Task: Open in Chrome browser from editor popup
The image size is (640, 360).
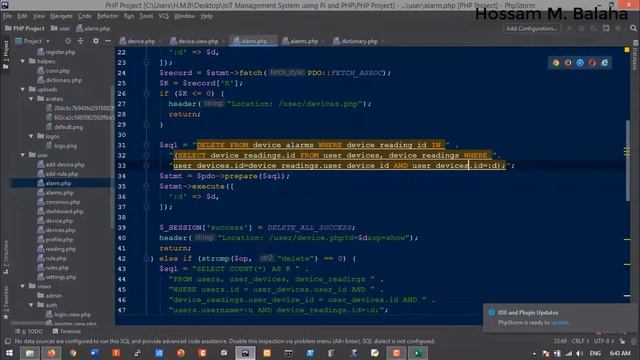Action: coord(556,63)
